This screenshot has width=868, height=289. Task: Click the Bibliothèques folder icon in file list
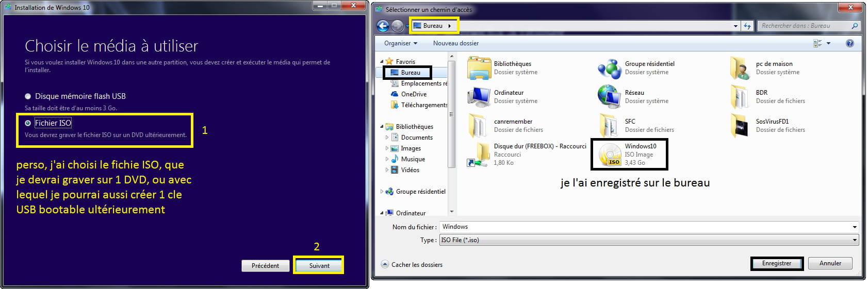click(479, 68)
